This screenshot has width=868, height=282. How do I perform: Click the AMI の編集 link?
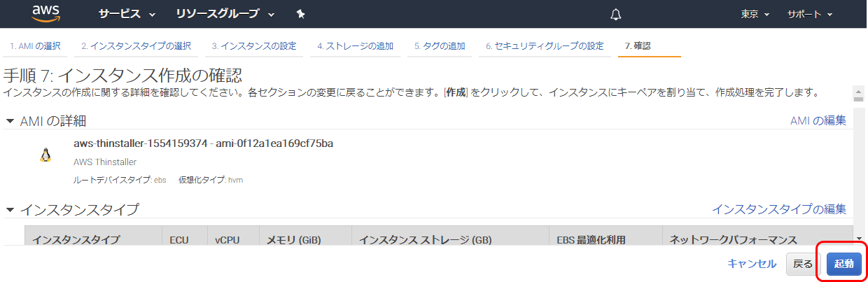click(818, 120)
